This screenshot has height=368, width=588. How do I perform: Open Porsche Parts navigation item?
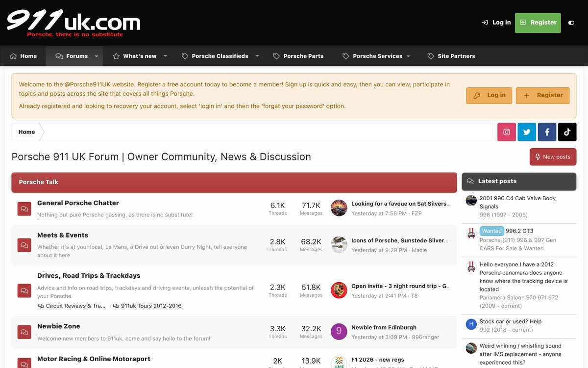pos(298,56)
